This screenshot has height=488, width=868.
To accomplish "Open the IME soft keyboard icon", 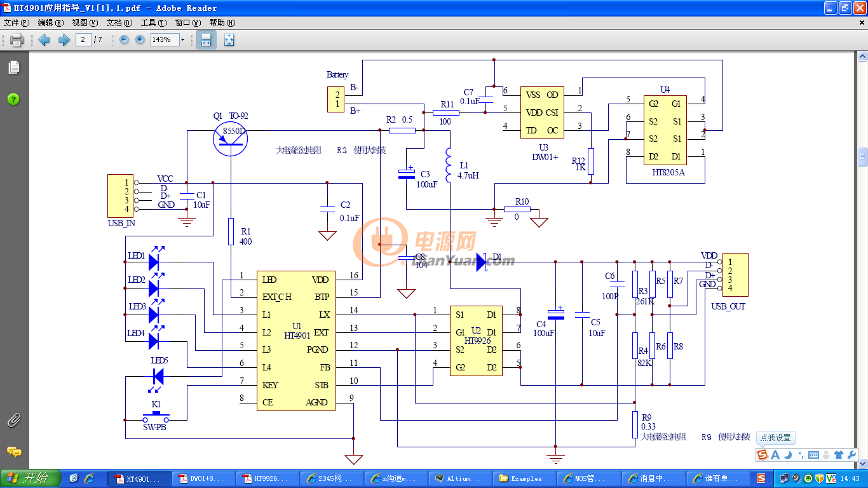I will (813, 455).
